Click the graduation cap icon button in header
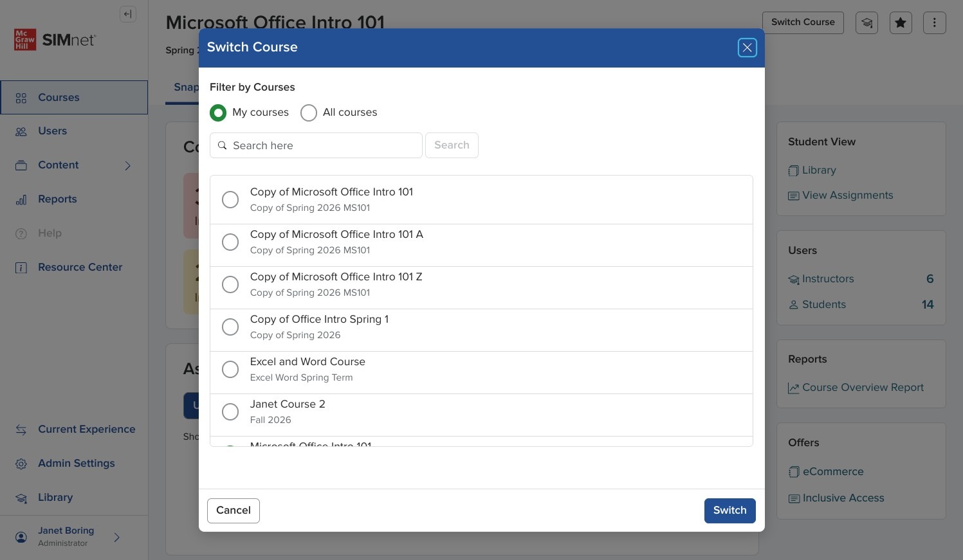 pyautogui.click(x=867, y=23)
